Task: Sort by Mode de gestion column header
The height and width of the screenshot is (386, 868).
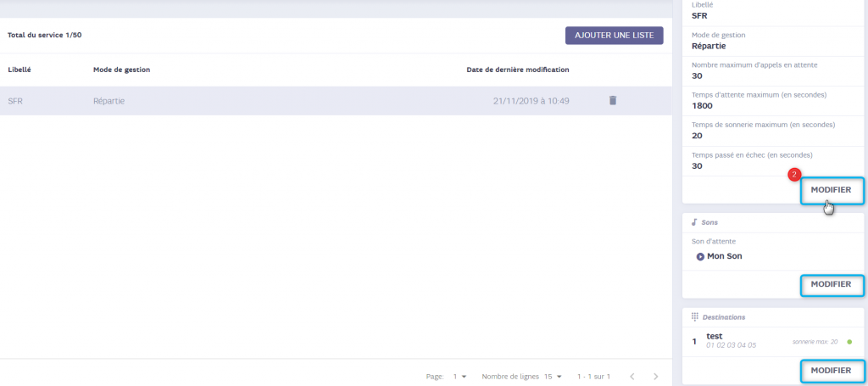Action: point(122,70)
